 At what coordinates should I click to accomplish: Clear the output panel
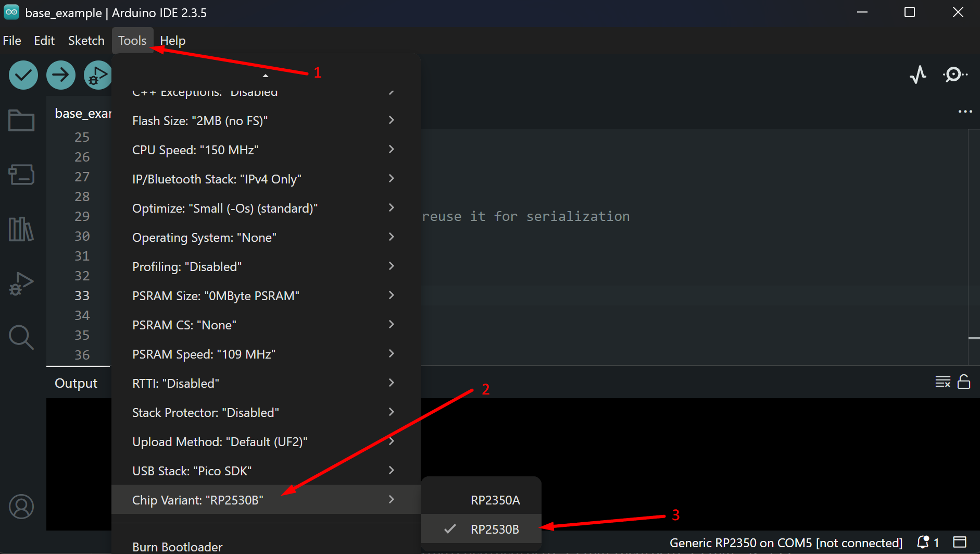(x=943, y=382)
